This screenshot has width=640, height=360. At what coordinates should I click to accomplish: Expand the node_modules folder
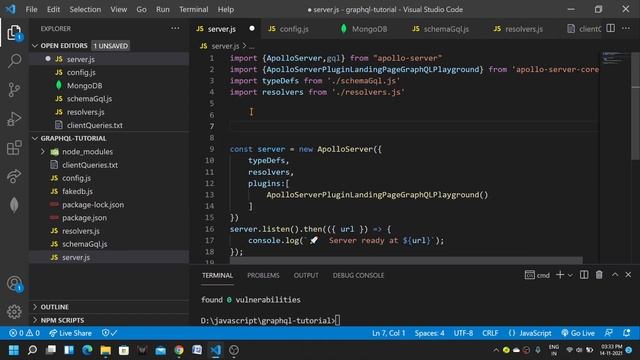click(42, 151)
